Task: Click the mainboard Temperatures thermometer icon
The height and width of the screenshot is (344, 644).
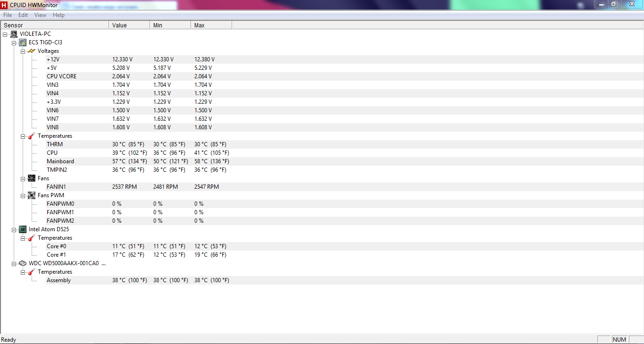Action: (32, 136)
